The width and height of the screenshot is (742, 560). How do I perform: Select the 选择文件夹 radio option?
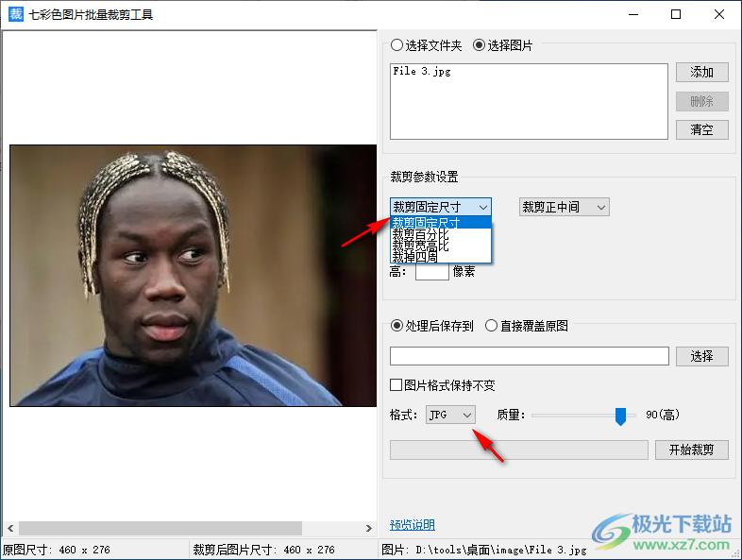[x=396, y=45]
